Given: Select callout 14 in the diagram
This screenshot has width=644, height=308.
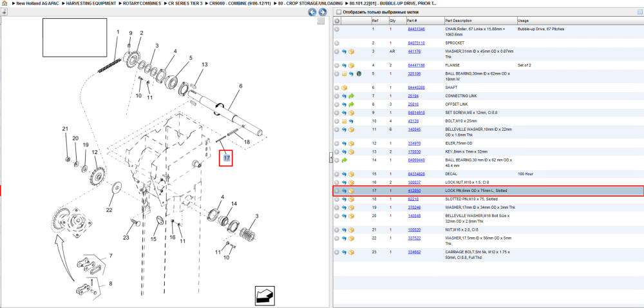Looking at the screenshot, I should [234, 204].
